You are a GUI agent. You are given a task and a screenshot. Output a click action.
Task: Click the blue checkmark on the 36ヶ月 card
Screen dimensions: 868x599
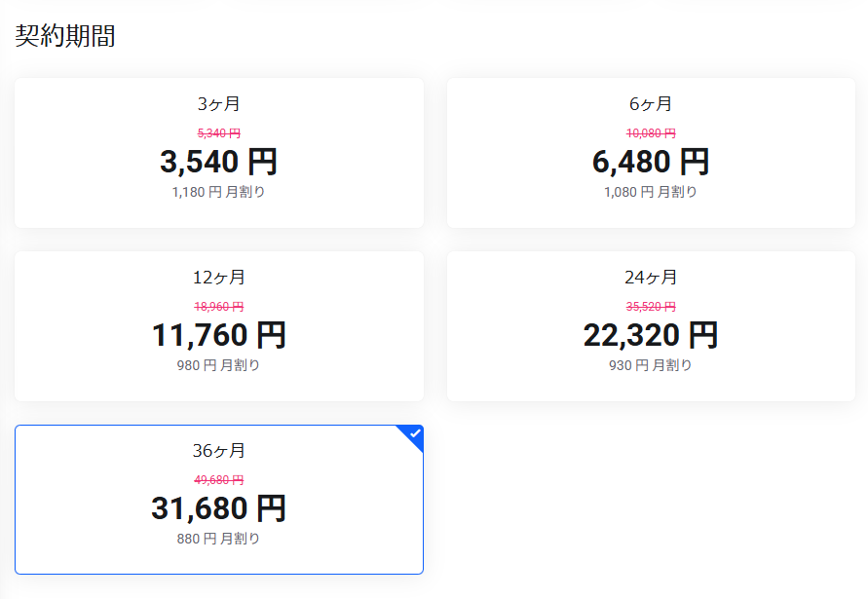[415, 433]
